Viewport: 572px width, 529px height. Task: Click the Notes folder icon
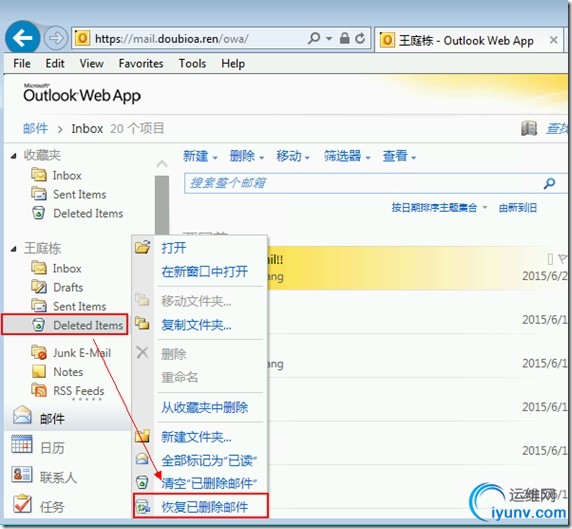[x=39, y=371]
